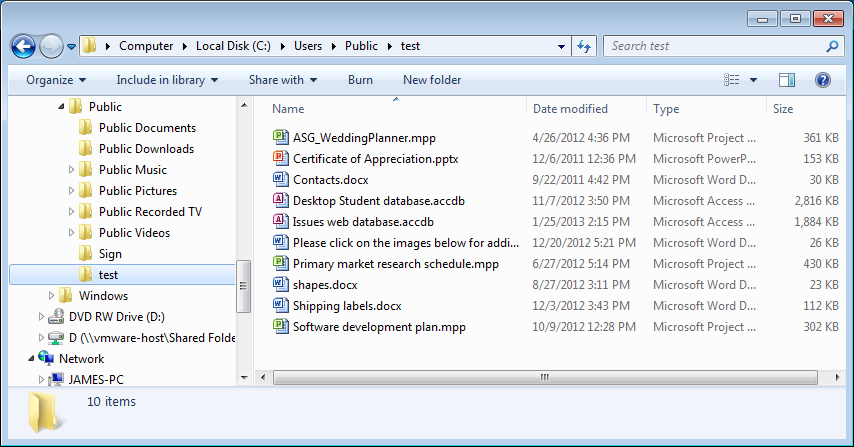The height and width of the screenshot is (447, 854).
Task: Select the Users breadcrumb
Action: click(308, 46)
